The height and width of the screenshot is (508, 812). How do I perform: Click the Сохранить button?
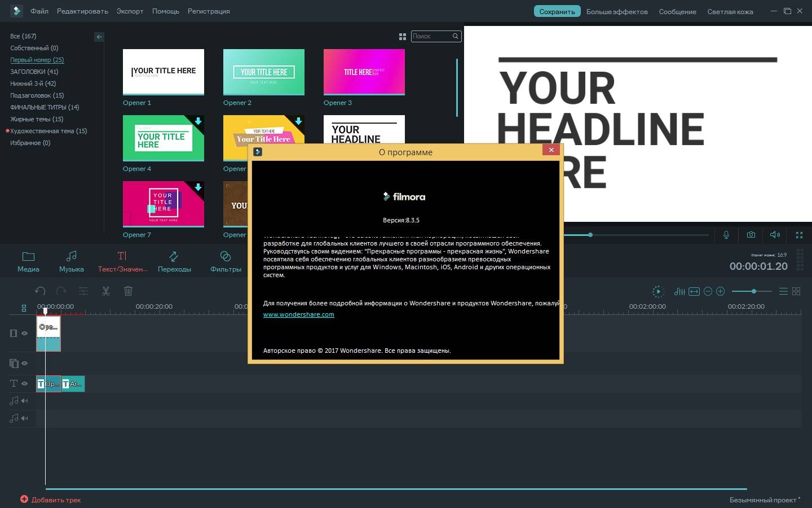point(557,11)
